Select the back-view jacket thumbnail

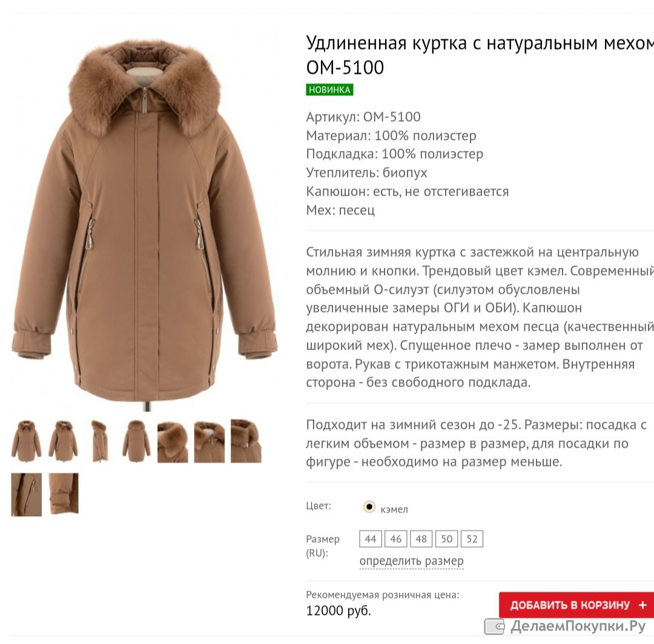pyautogui.click(x=136, y=441)
